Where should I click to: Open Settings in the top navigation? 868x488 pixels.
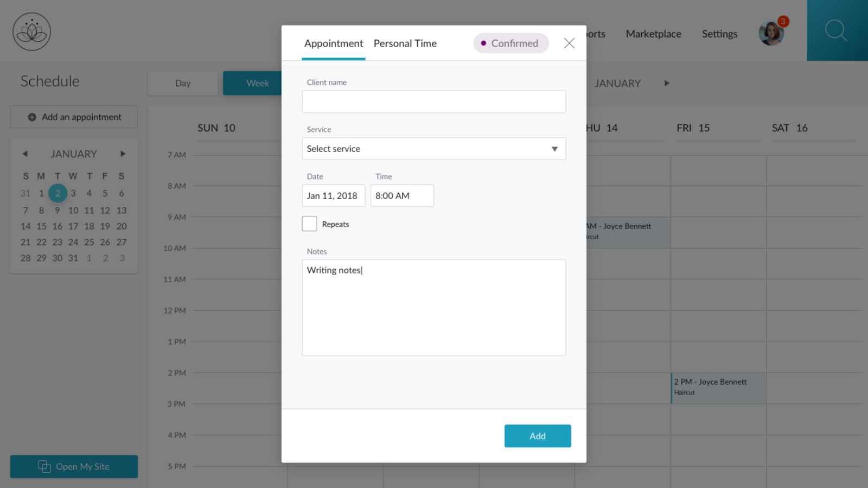pos(719,34)
